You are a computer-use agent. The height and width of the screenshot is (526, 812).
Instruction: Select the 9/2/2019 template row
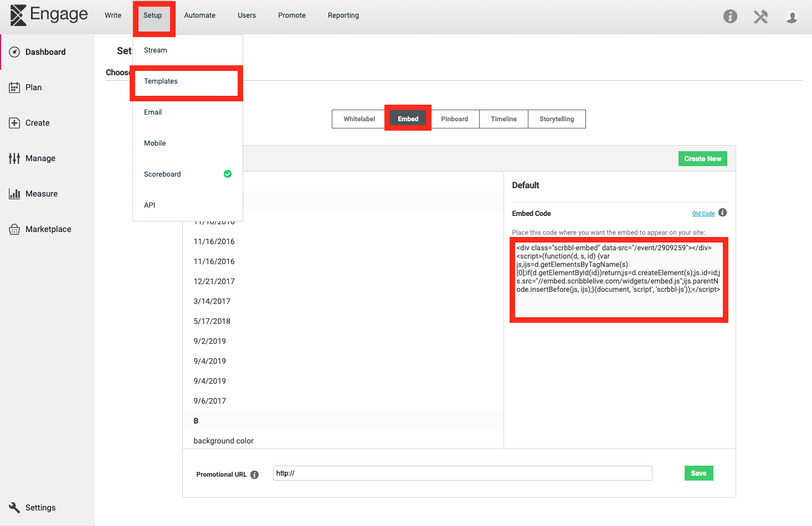tap(343, 341)
